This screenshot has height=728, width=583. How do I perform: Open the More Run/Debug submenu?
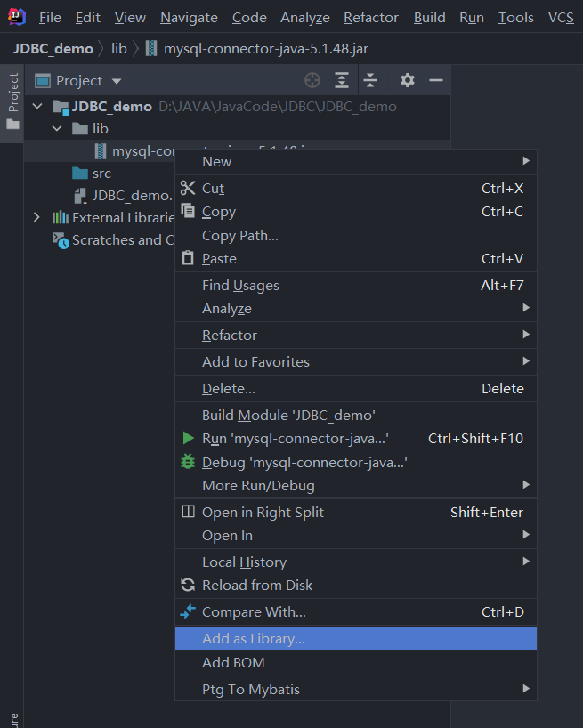(355, 486)
